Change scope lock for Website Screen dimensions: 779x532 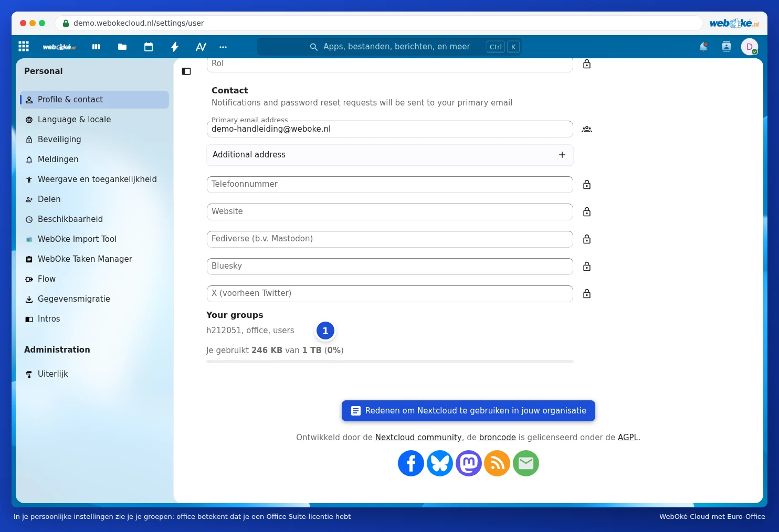[587, 212]
